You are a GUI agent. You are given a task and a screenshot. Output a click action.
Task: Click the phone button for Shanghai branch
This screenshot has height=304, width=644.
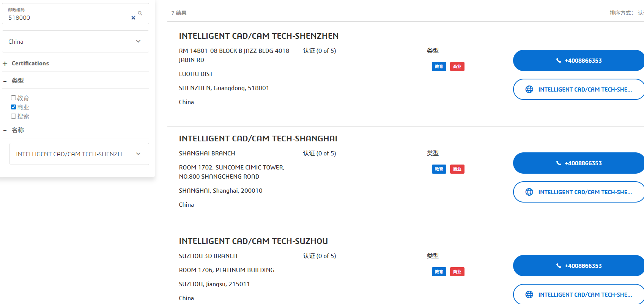tap(578, 163)
